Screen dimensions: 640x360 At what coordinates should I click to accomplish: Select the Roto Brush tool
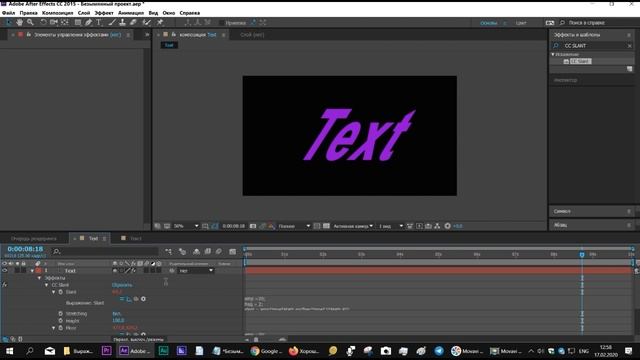pos(147,22)
